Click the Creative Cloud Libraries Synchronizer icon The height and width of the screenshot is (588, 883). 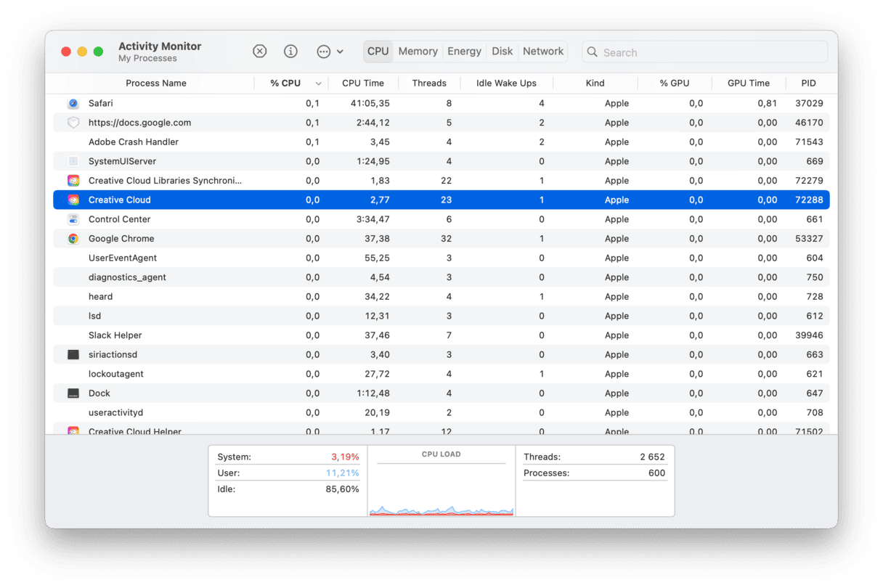(x=73, y=181)
